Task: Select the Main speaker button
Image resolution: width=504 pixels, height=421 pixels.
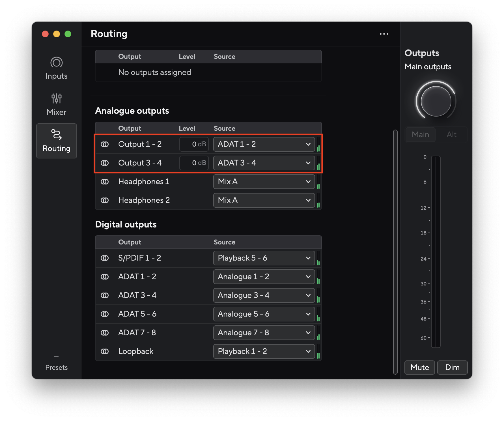Action: pyautogui.click(x=421, y=135)
